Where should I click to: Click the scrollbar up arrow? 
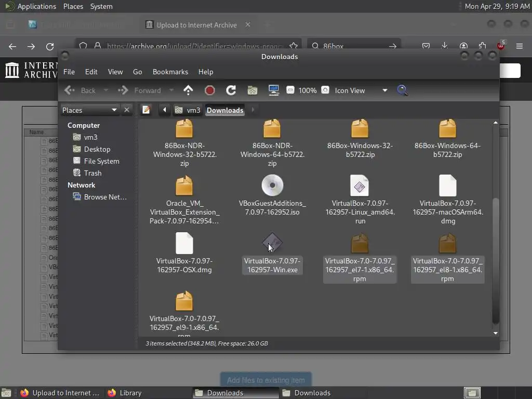[x=495, y=123]
